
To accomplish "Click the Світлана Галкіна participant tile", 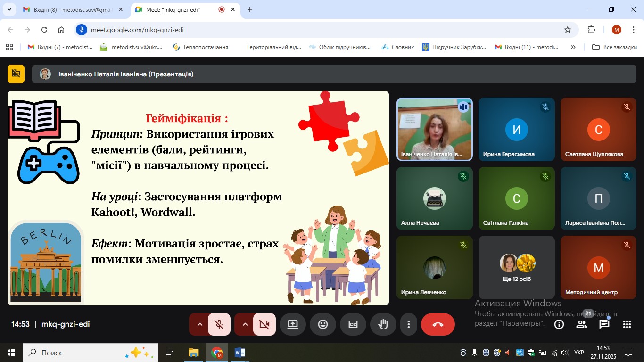I will pyautogui.click(x=516, y=198).
